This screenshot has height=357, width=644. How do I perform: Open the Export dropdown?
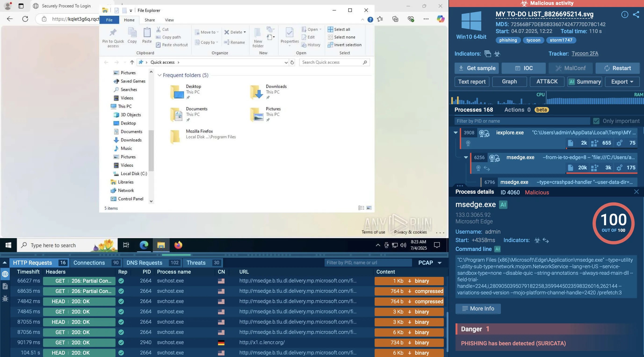[x=622, y=82]
